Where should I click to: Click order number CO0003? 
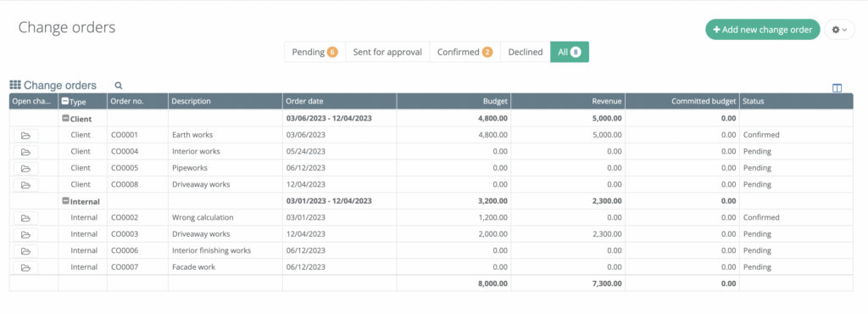(x=125, y=234)
